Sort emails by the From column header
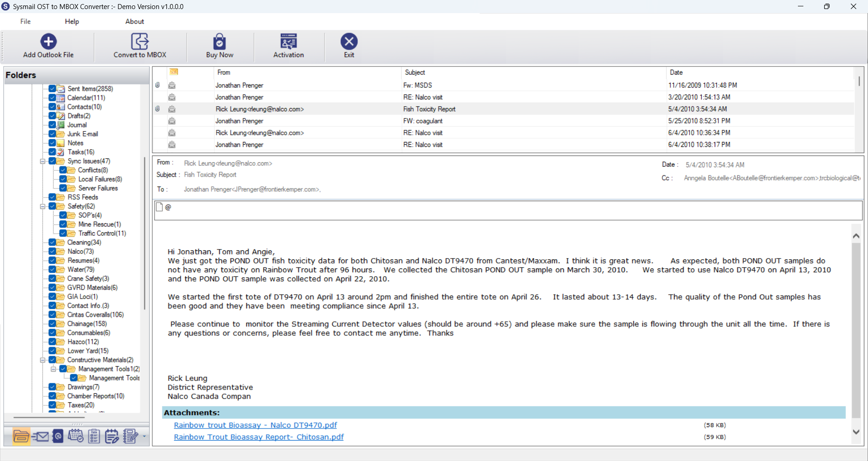The width and height of the screenshot is (868, 461). pos(307,72)
